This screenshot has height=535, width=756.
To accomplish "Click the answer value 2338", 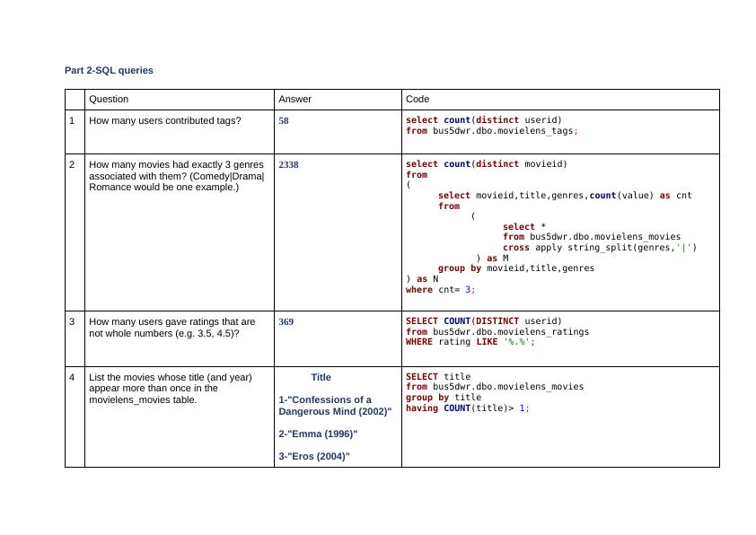I will [x=288, y=165].
